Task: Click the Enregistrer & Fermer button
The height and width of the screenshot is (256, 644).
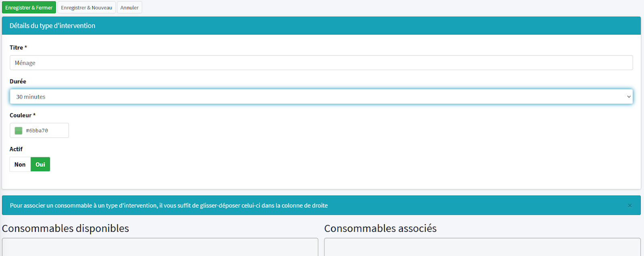Action: (29, 8)
